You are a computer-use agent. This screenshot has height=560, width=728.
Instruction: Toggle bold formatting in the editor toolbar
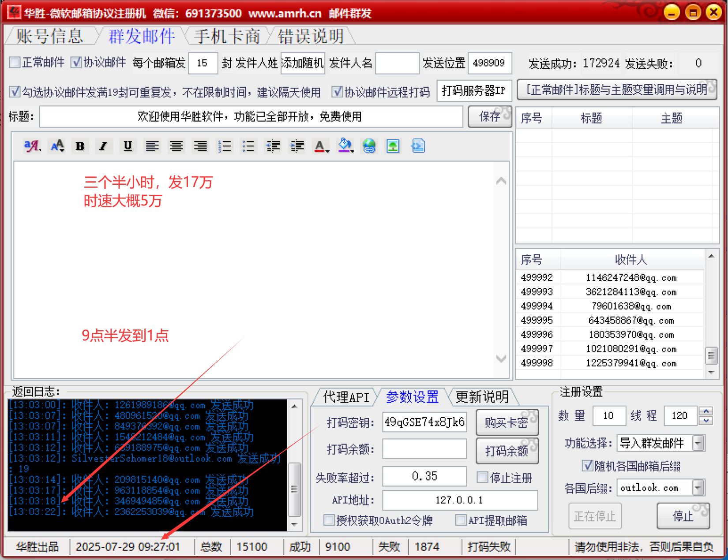[80, 146]
